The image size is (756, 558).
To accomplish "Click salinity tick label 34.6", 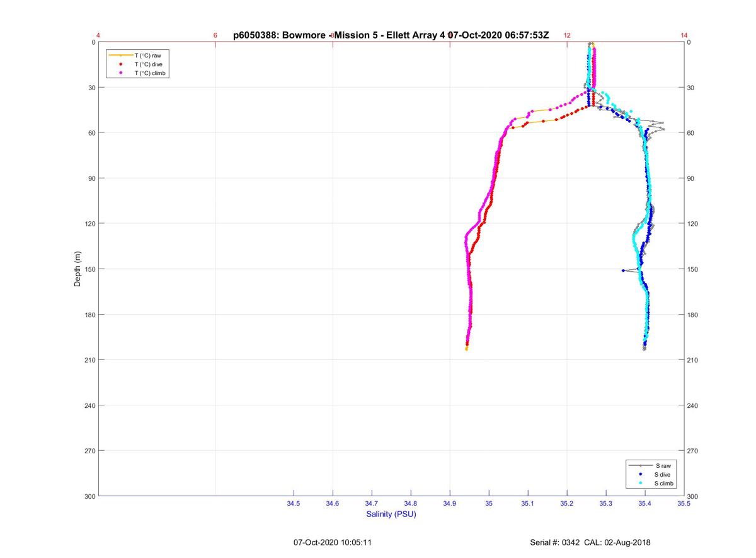I will click(333, 504).
